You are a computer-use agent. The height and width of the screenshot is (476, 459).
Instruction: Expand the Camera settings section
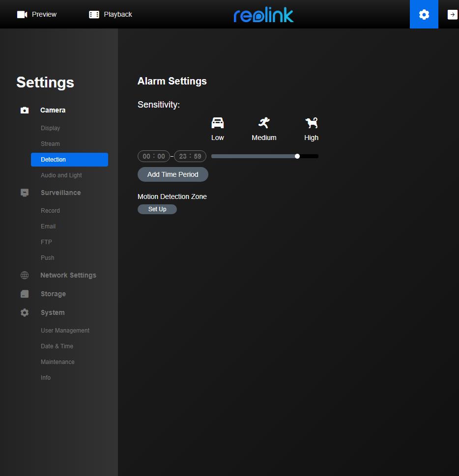53,111
